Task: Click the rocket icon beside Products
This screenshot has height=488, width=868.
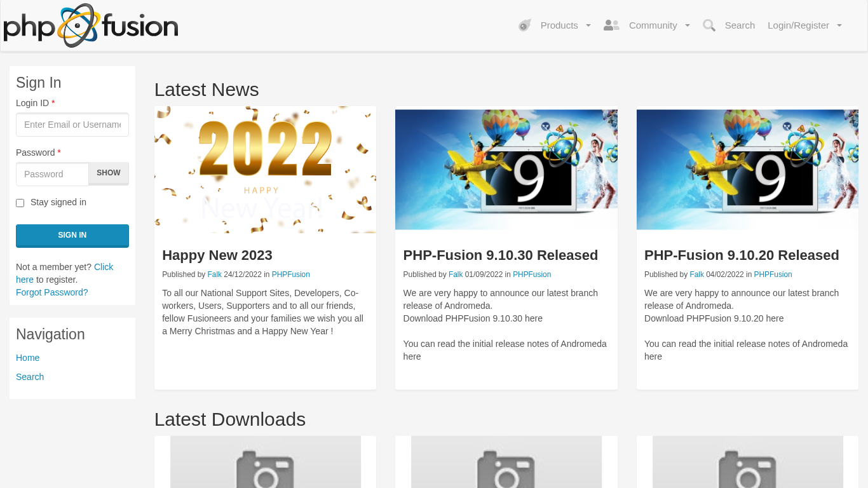Action: point(525,25)
